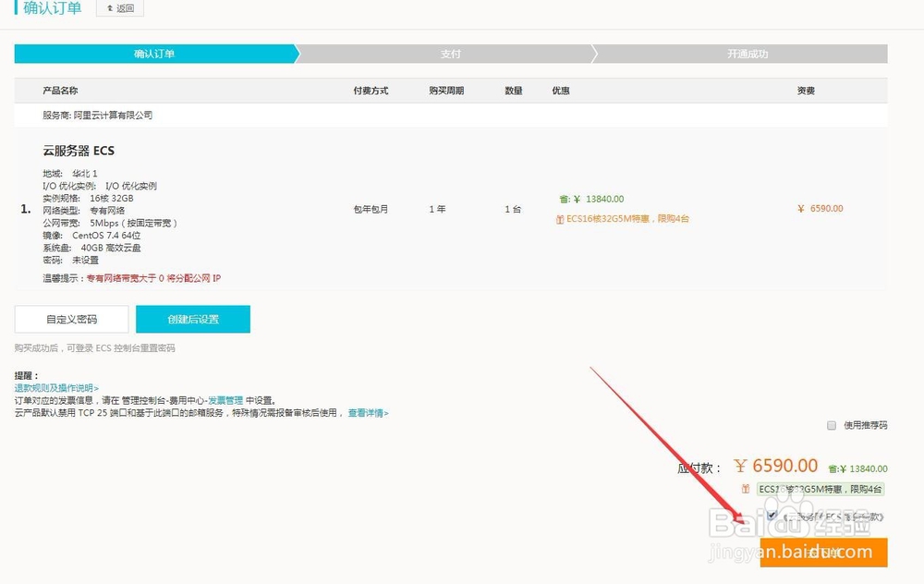This screenshot has width=924, height=584.
Task: Click the 自定义密码 button
Action: 71,319
